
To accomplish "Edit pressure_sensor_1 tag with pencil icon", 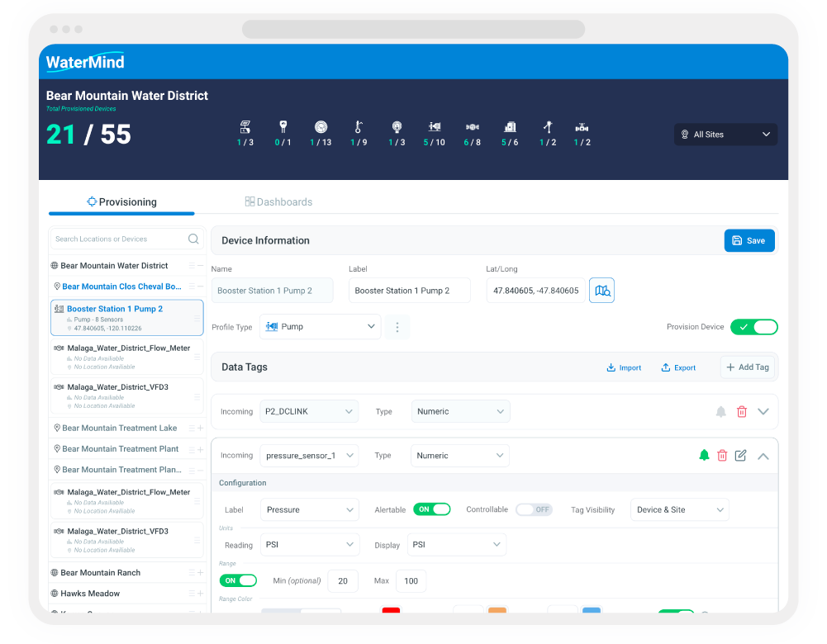I will click(740, 455).
